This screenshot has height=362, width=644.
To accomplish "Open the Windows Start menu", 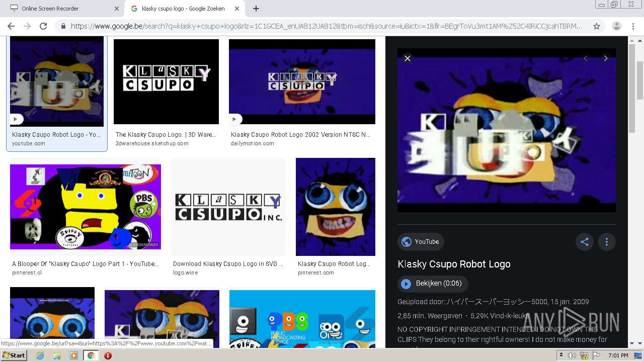I will (x=14, y=355).
